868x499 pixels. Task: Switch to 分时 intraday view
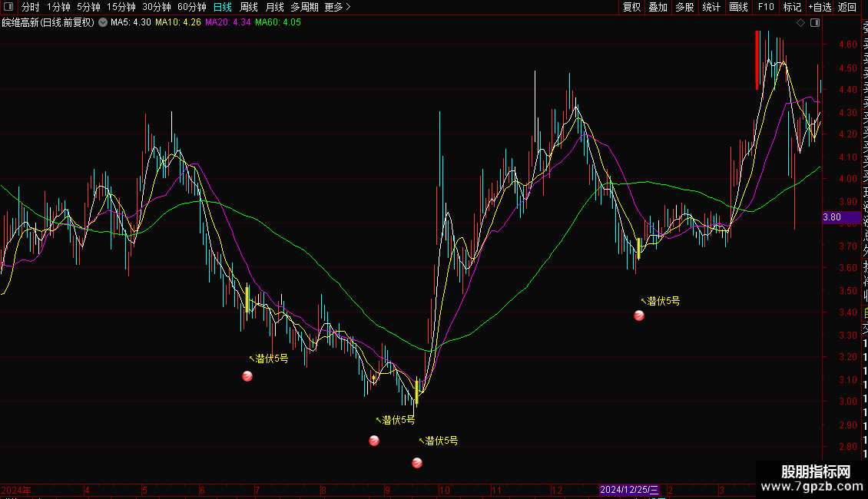tap(31, 7)
